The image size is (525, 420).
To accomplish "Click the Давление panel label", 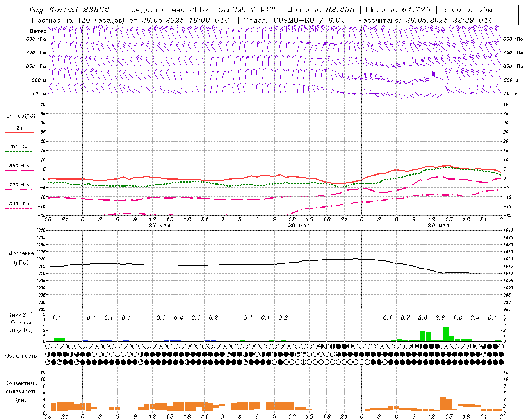I will click(x=21, y=253).
